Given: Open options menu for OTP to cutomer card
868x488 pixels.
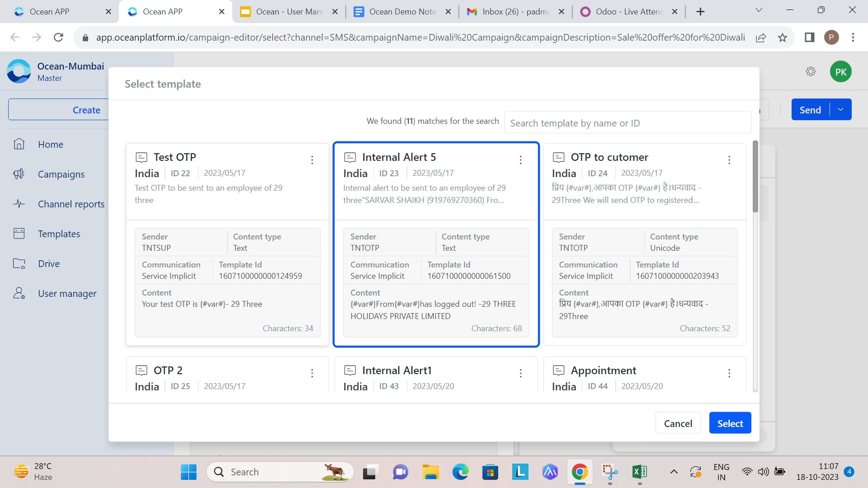Looking at the screenshot, I should point(729,160).
